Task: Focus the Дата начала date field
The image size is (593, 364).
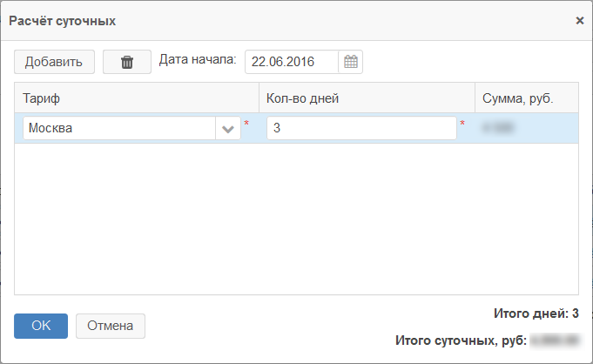Action: click(x=292, y=62)
